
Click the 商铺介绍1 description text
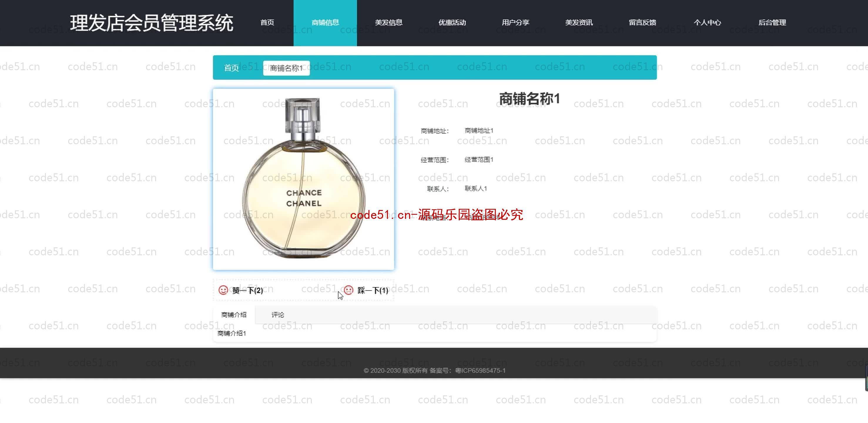tap(232, 333)
